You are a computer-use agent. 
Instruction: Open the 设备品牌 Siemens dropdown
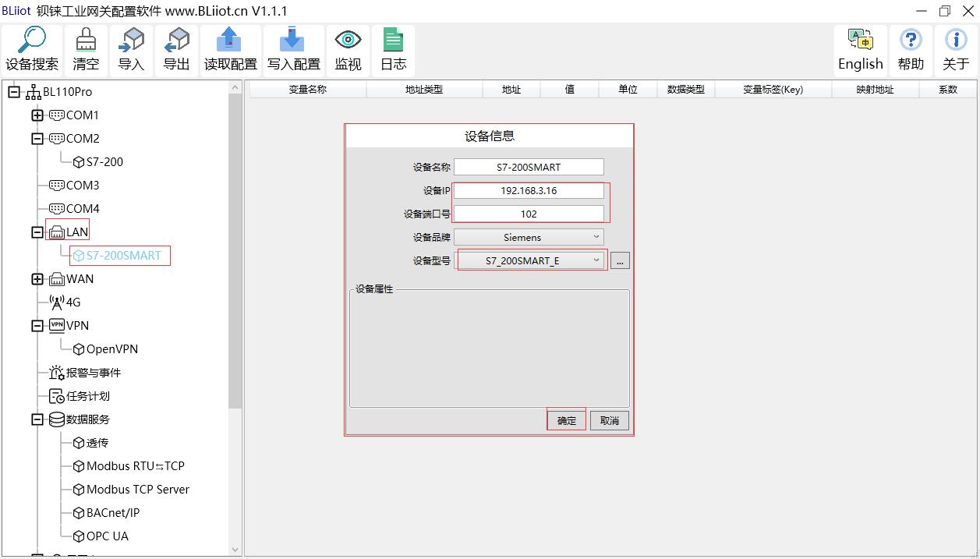point(529,237)
